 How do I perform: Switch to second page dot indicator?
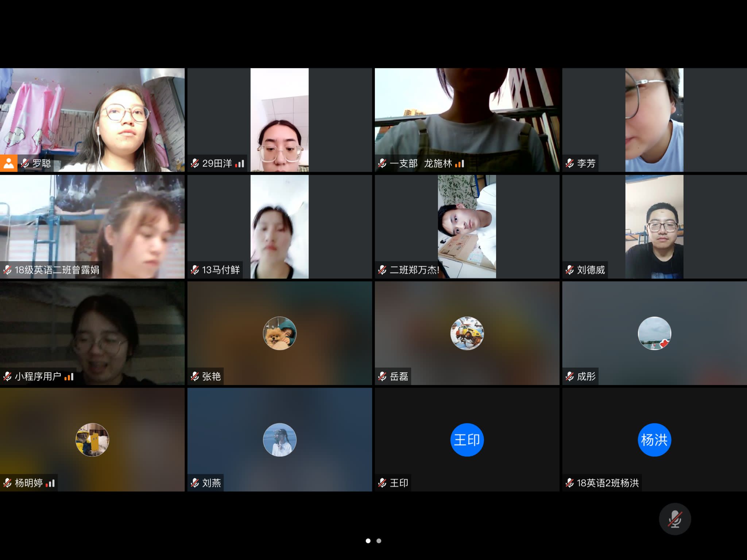coord(379,541)
